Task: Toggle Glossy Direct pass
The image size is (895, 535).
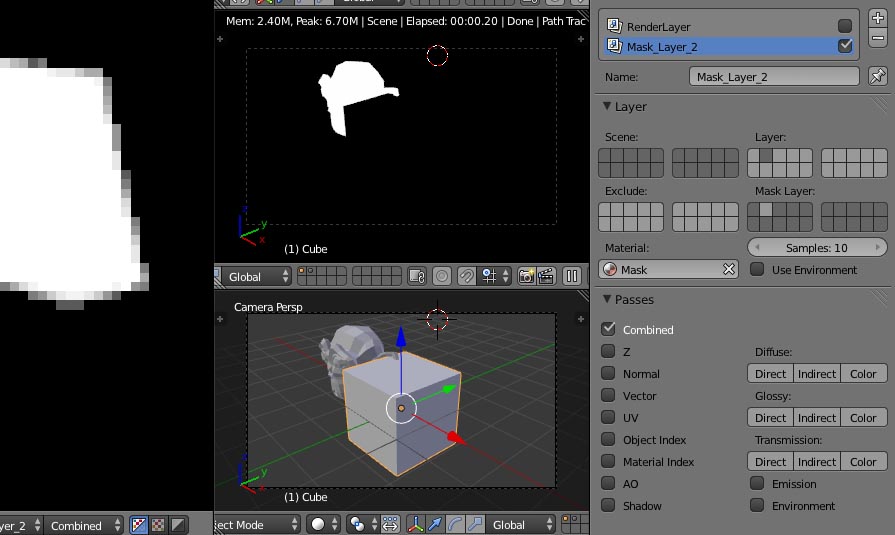Action: (771, 417)
